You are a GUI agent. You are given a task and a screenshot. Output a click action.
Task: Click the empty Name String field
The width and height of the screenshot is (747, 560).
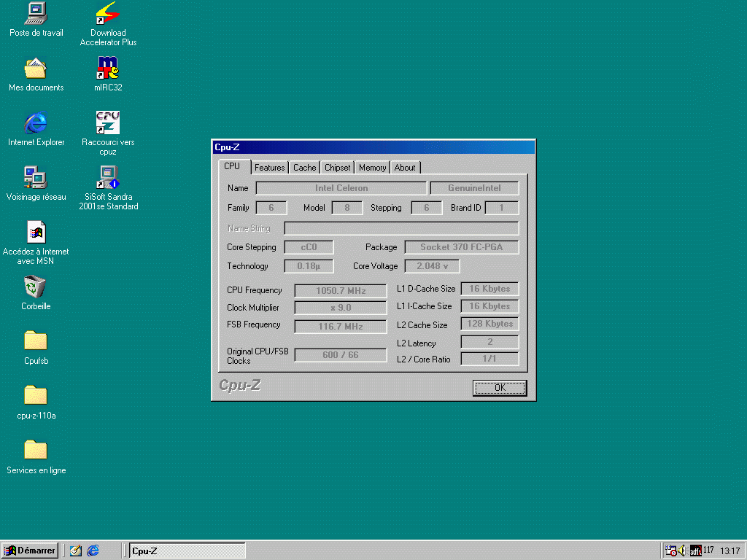coord(402,228)
